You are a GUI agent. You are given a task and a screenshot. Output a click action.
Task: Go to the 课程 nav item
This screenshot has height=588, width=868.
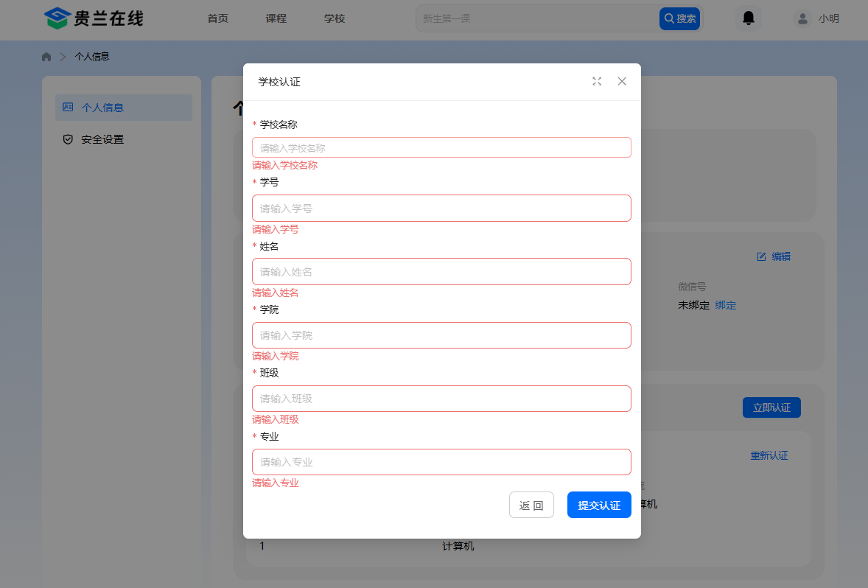[276, 18]
